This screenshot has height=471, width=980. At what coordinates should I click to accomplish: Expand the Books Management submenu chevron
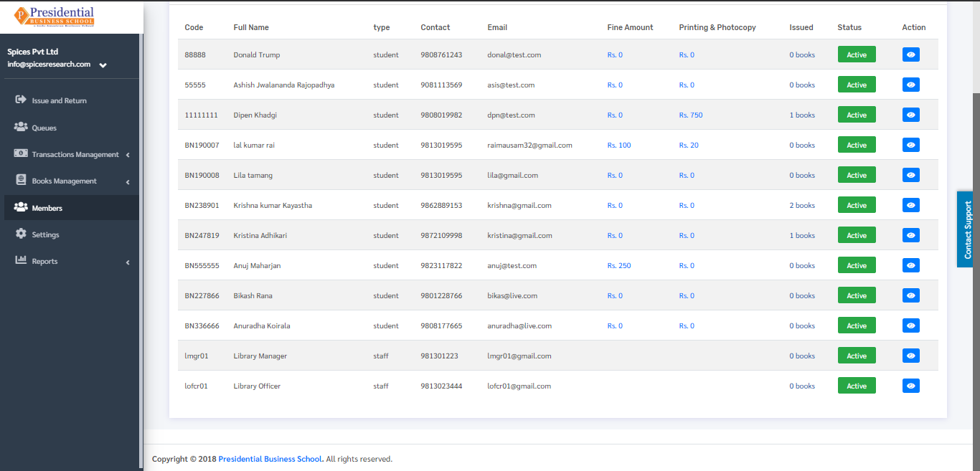pyautogui.click(x=128, y=182)
